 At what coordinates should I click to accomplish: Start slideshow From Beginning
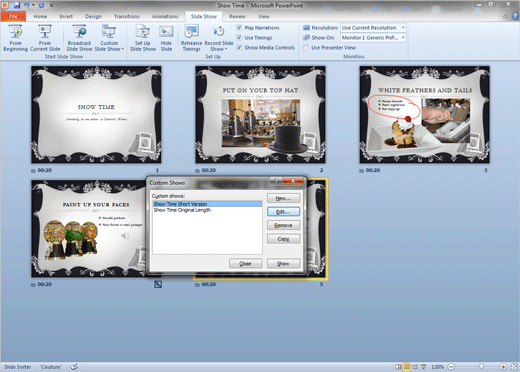point(15,38)
